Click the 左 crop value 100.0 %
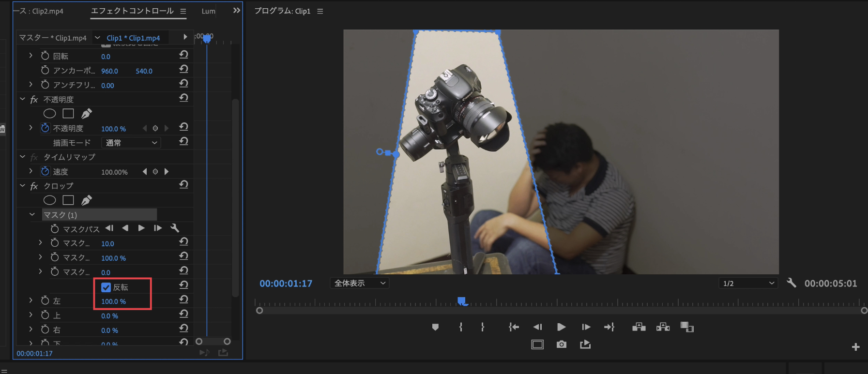Viewport: 868px width, 374px height. [113, 301]
